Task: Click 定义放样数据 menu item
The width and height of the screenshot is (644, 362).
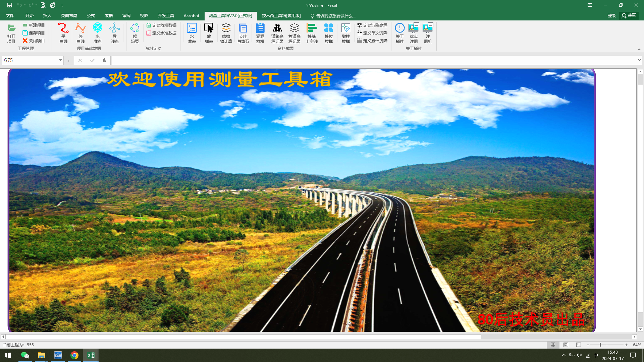Action: point(162,25)
